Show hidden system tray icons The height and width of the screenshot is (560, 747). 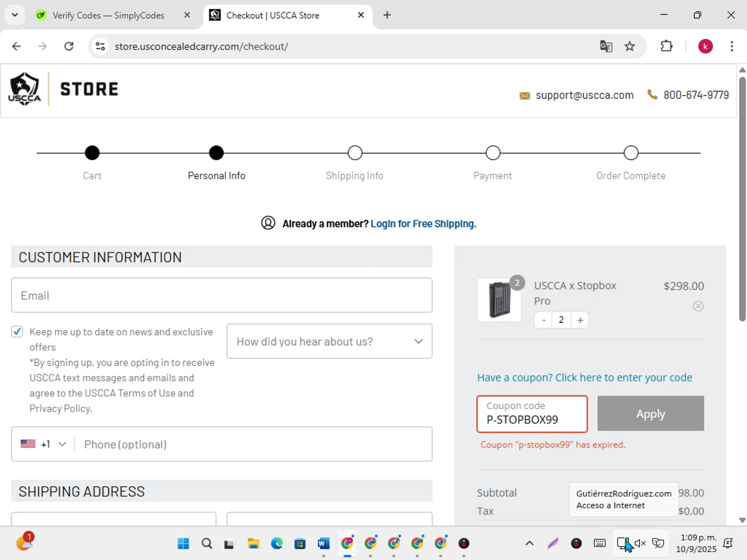click(x=529, y=543)
